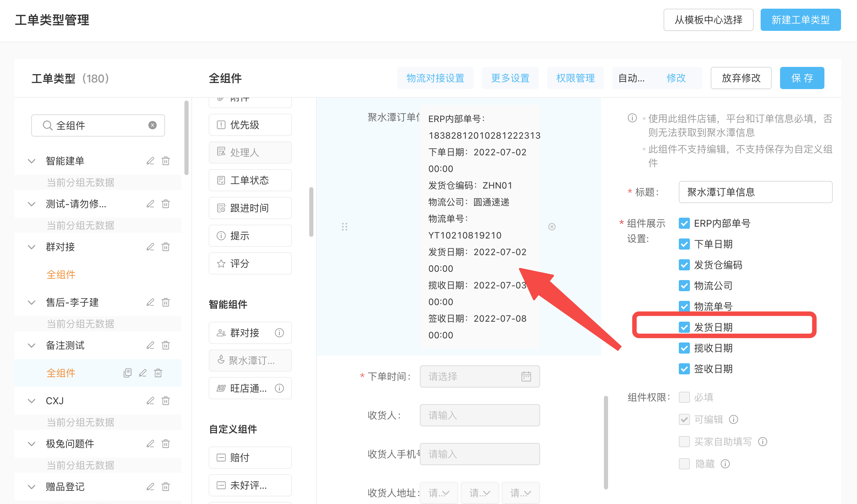Uncheck the 物流单号 checkbox
857x504 pixels.
(684, 306)
